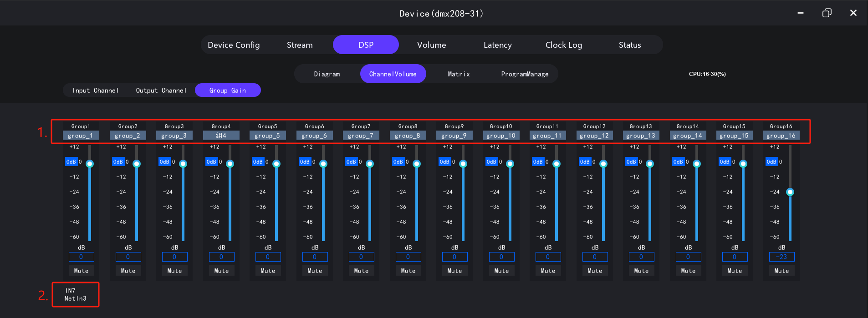
Task: Toggle Mute for Group5
Action: click(x=268, y=271)
